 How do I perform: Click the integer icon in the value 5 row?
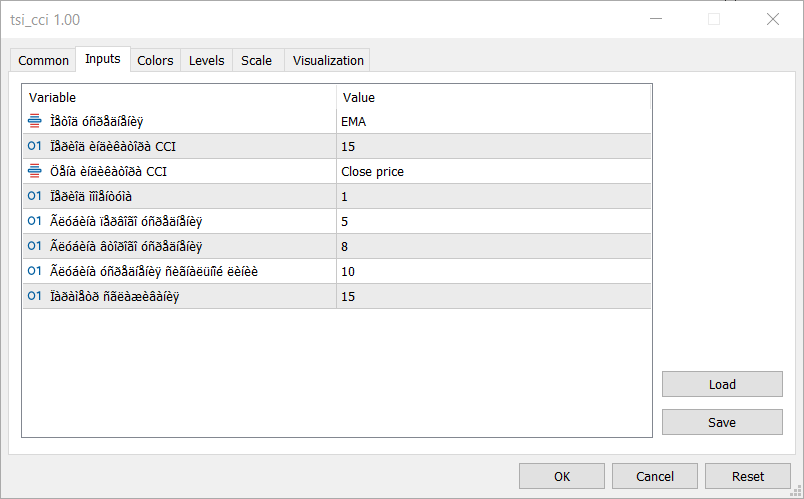(x=35, y=222)
